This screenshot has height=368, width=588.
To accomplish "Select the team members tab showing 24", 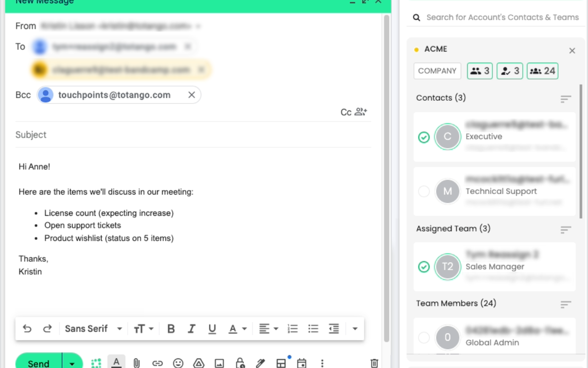I will 543,71.
